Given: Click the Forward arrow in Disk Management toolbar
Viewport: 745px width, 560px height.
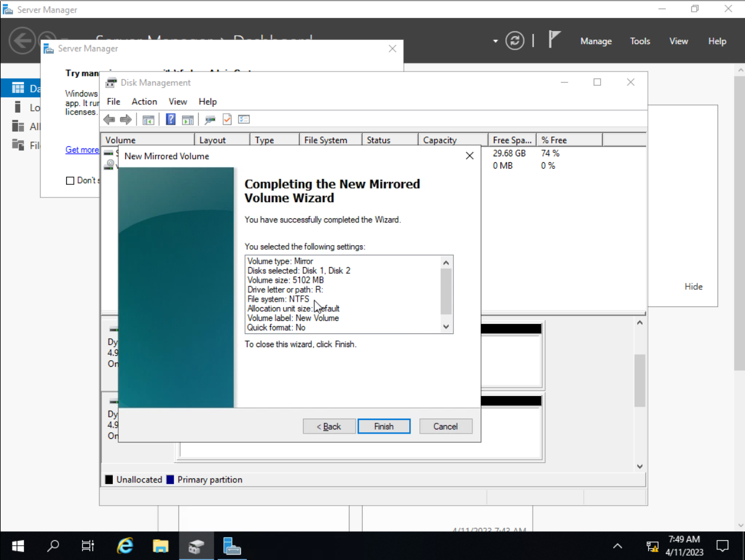Looking at the screenshot, I should (125, 119).
